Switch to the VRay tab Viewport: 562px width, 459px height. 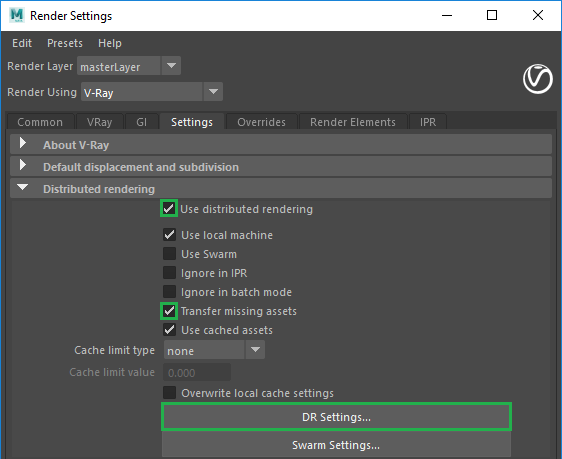(100, 122)
